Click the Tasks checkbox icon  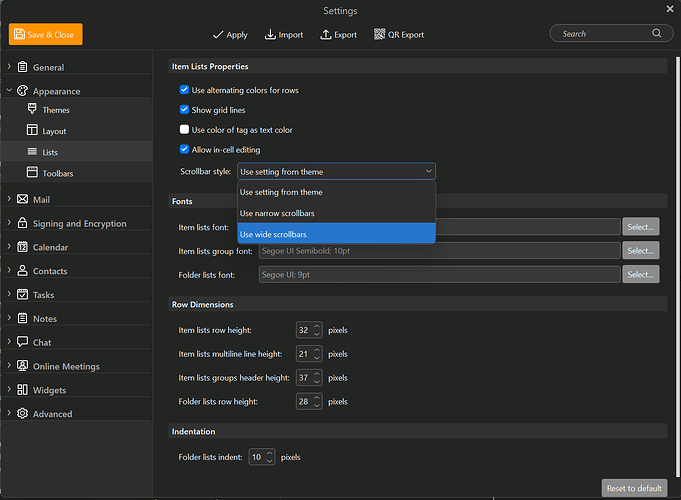22,295
